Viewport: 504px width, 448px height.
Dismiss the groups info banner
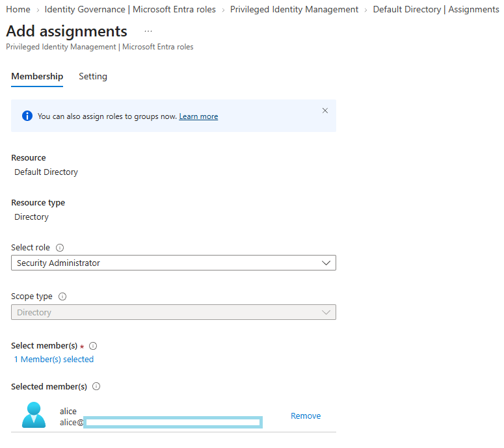point(325,111)
